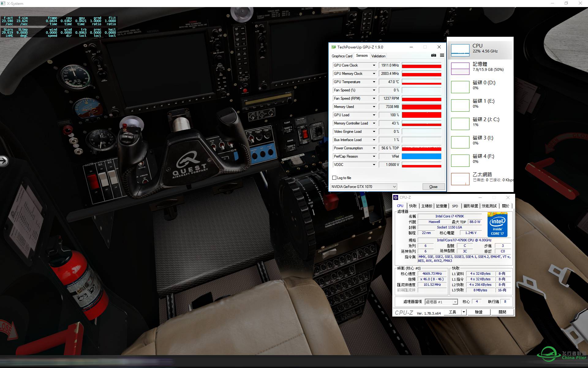Image resolution: width=588 pixels, height=368 pixels.
Task: Select the graphics (圖形裝置) tab in CPU-Z
Action: click(x=471, y=206)
